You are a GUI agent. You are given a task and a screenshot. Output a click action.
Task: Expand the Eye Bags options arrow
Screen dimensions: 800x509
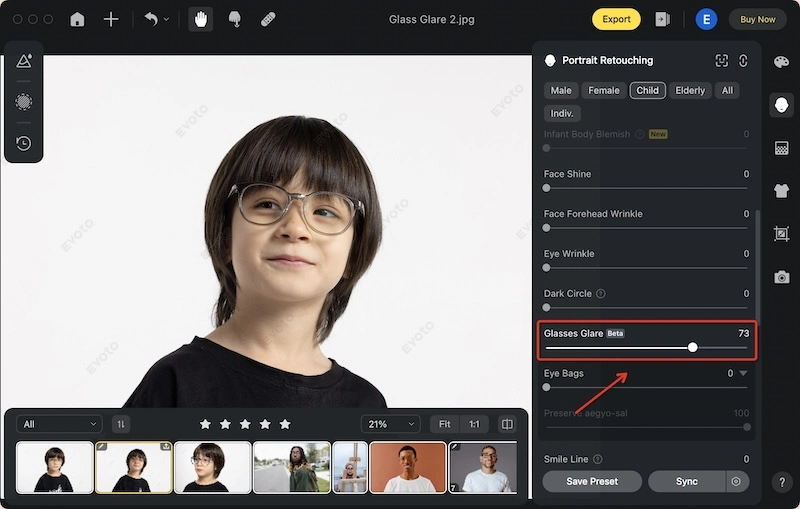tap(743, 373)
